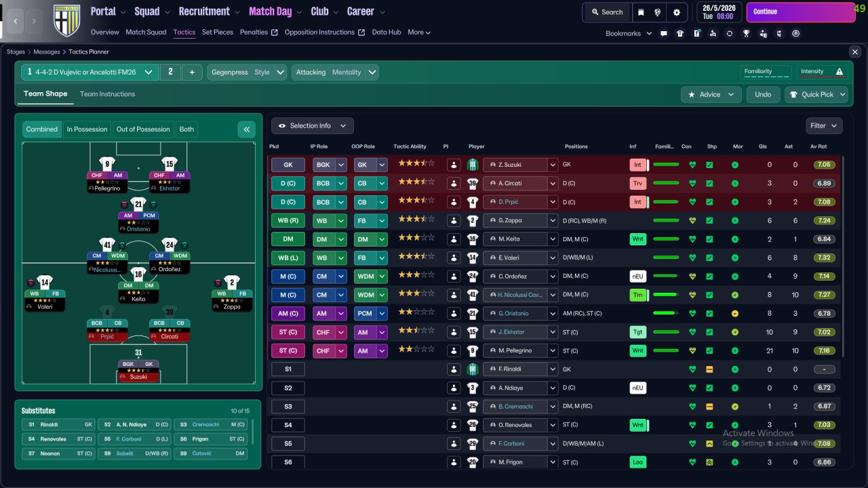Open the bookmark icon beside Search
Image resolution: width=868 pixels, height=488 pixels.
[x=642, y=12]
